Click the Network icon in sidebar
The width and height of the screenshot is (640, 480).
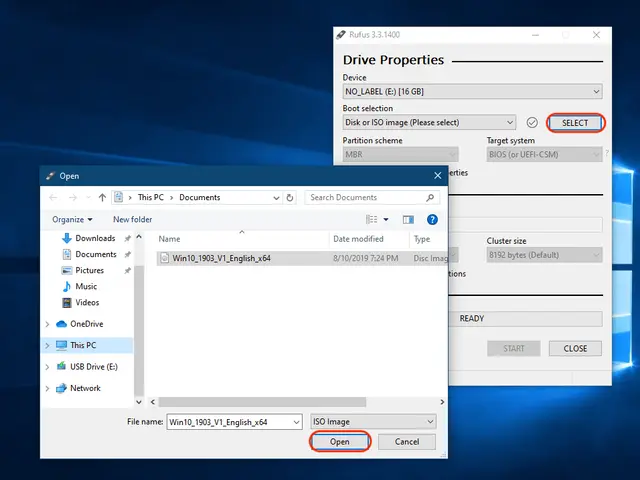click(x=61, y=388)
